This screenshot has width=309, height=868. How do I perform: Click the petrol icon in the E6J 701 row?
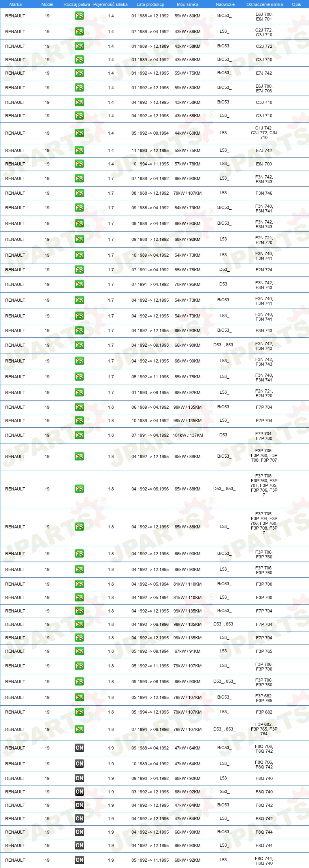(79, 16)
